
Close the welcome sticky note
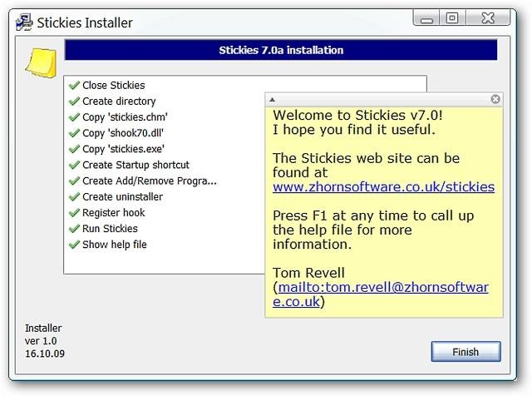click(x=495, y=99)
